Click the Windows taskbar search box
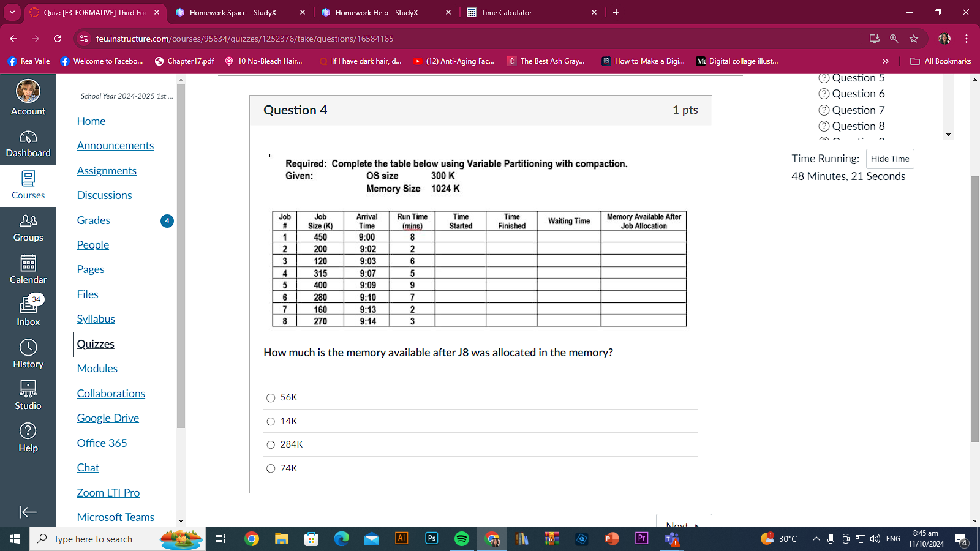980x551 pixels. click(x=118, y=539)
